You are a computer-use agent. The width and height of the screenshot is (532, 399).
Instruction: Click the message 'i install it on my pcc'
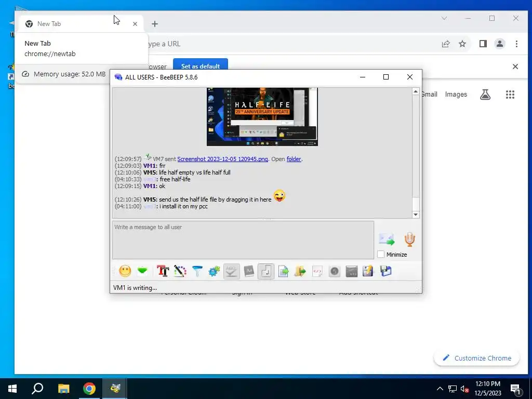183,206
